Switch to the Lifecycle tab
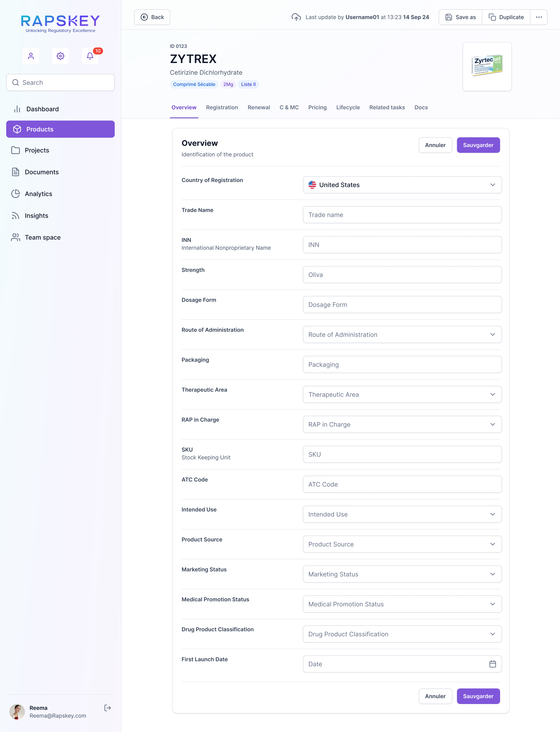This screenshot has width=560, height=732. [348, 107]
